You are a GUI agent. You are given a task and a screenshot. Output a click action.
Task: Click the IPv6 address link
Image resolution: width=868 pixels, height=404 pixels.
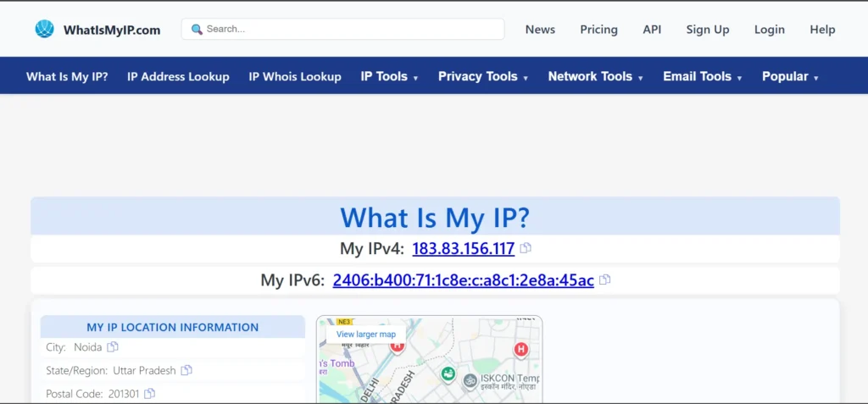[x=464, y=280]
